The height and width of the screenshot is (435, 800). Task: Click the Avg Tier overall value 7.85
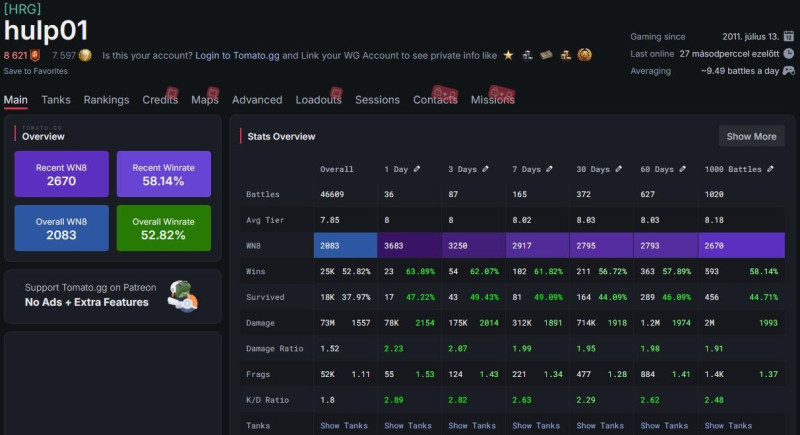(330, 220)
